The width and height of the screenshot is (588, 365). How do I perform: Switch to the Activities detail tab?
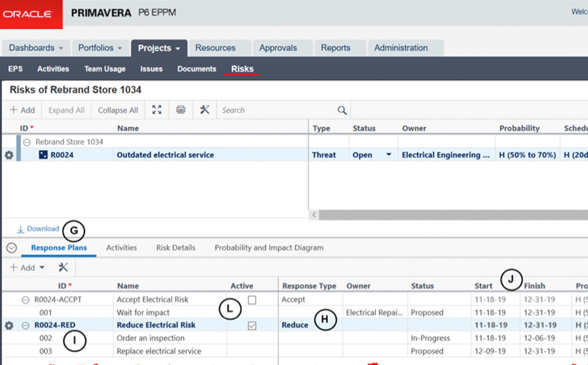click(122, 248)
